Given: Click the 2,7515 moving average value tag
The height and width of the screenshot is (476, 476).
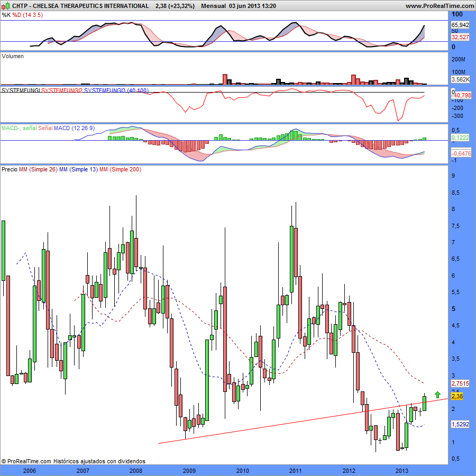Looking at the screenshot, I should (x=460, y=383).
